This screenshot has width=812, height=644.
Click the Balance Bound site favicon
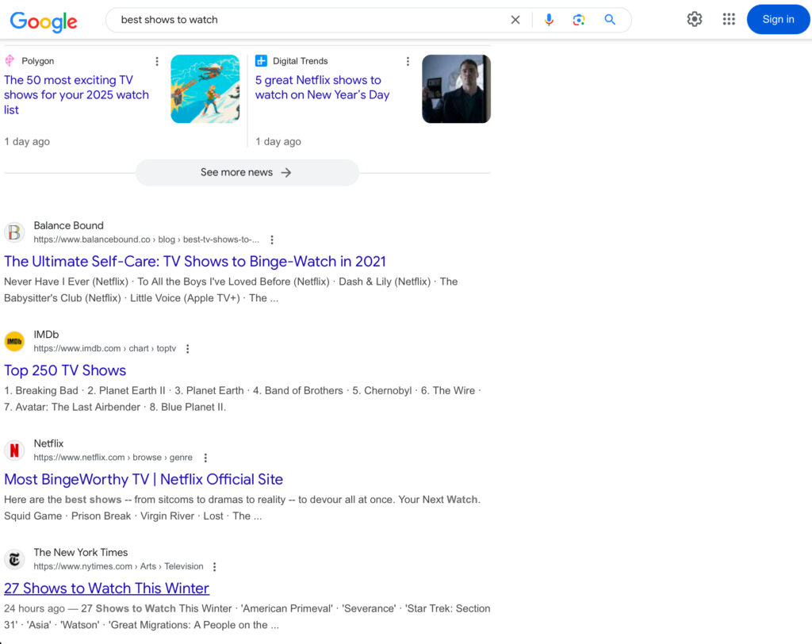(14, 232)
